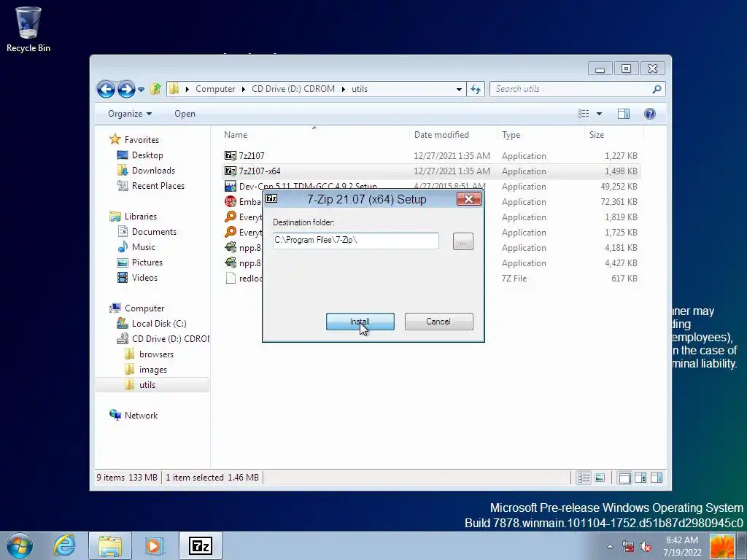Select the first Everything installer icon

231,217
